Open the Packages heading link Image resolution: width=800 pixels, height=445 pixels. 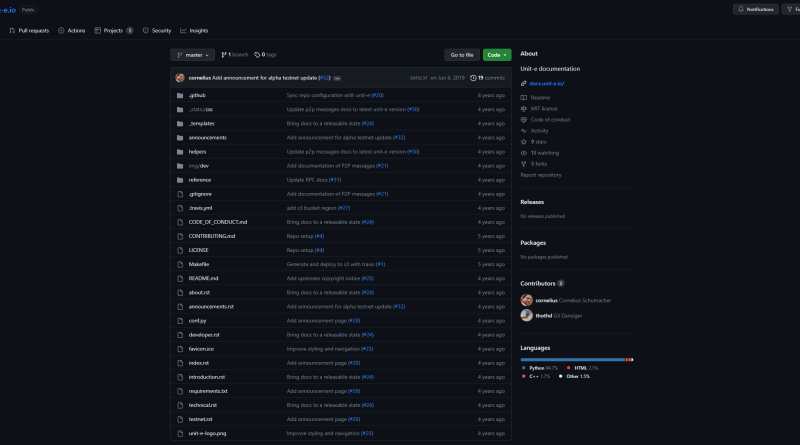click(533, 243)
